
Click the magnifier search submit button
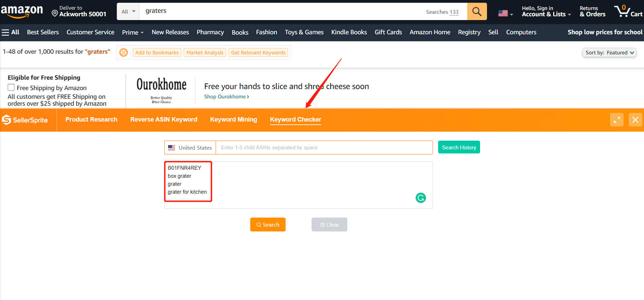tap(477, 11)
